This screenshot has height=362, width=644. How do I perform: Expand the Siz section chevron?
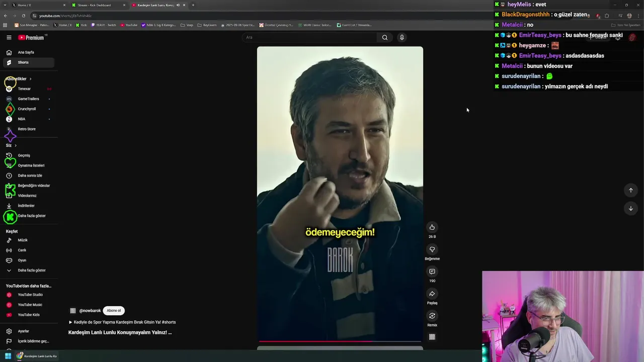[15, 145]
